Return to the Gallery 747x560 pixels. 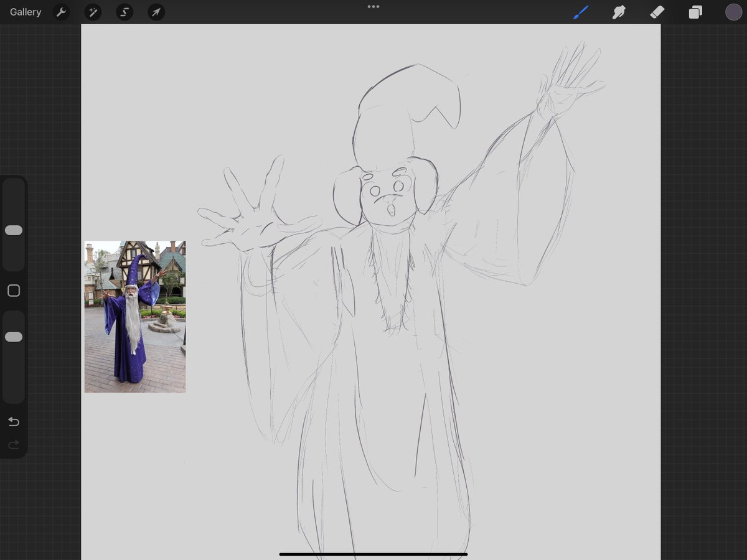point(26,12)
